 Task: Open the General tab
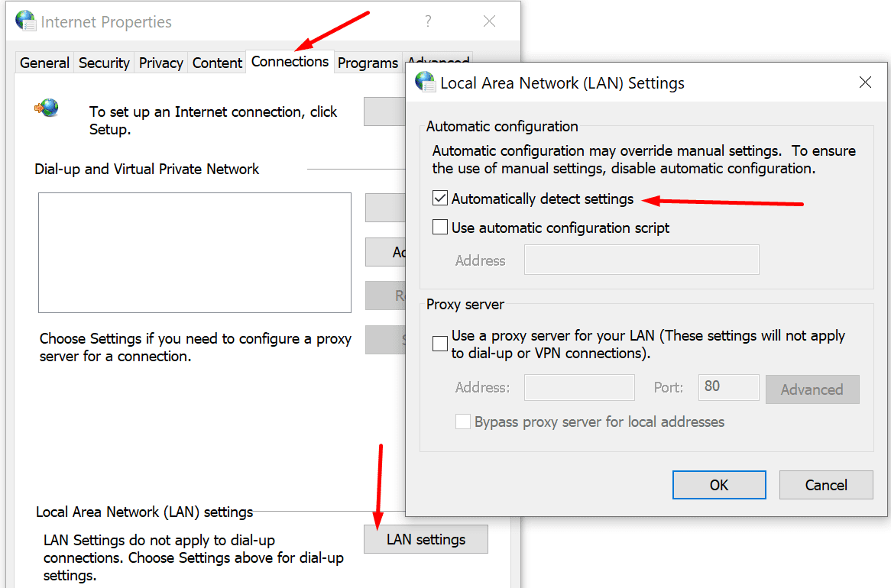coord(44,63)
